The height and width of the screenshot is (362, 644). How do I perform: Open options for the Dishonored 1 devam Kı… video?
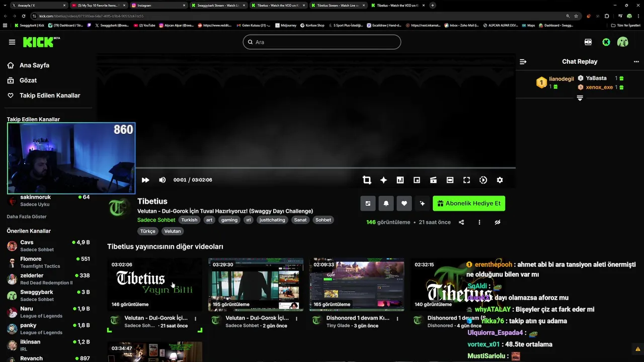(x=397, y=319)
